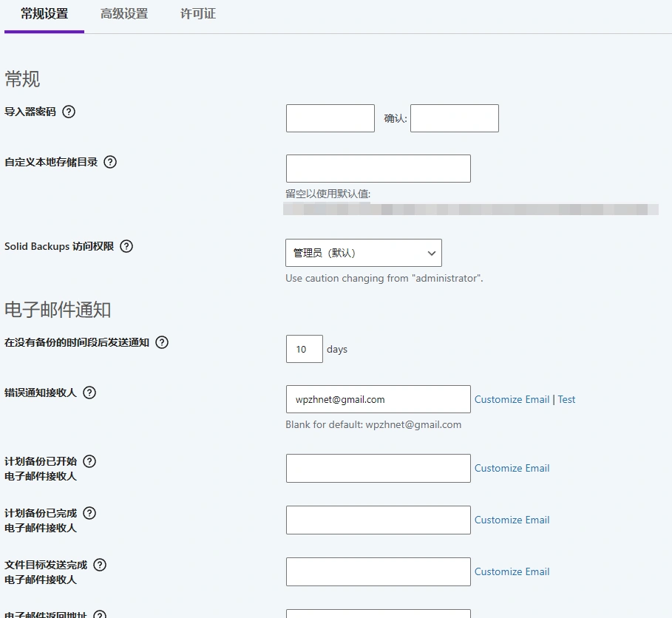Click Customize Email for 文件目标发送完成

(x=512, y=571)
